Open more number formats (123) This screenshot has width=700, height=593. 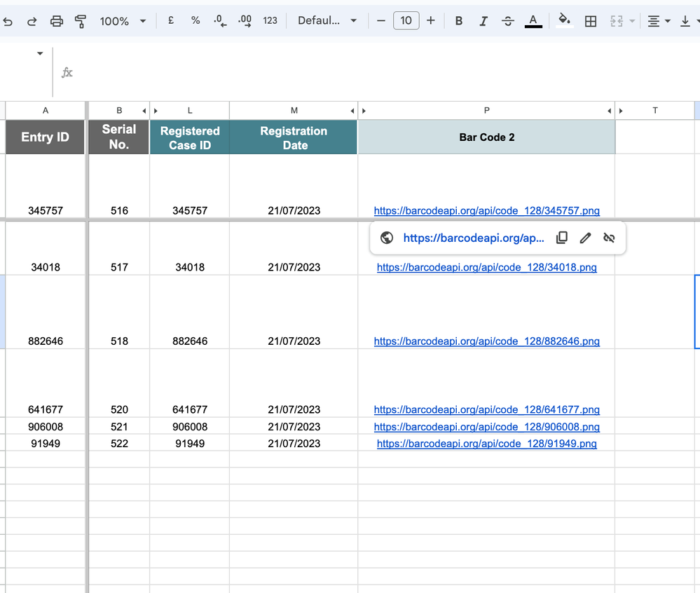pyautogui.click(x=270, y=20)
